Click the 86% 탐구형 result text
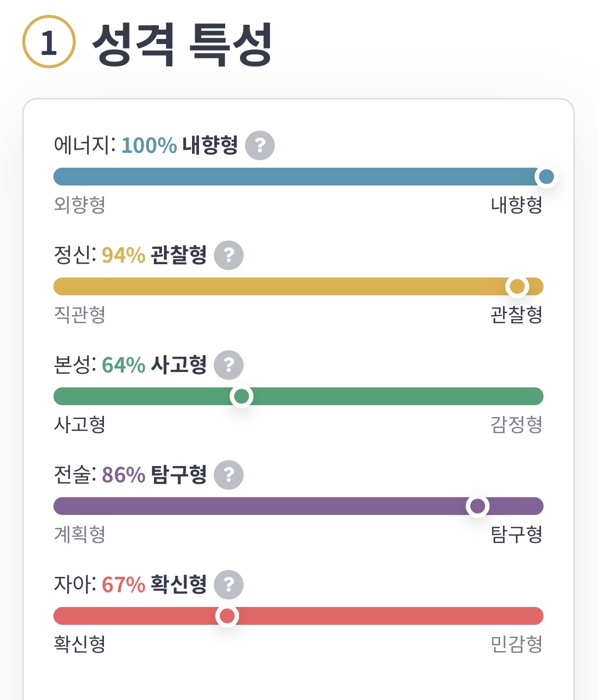Image resolution: width=597 pixels, height=700 pixels. (x=154, y=475)
